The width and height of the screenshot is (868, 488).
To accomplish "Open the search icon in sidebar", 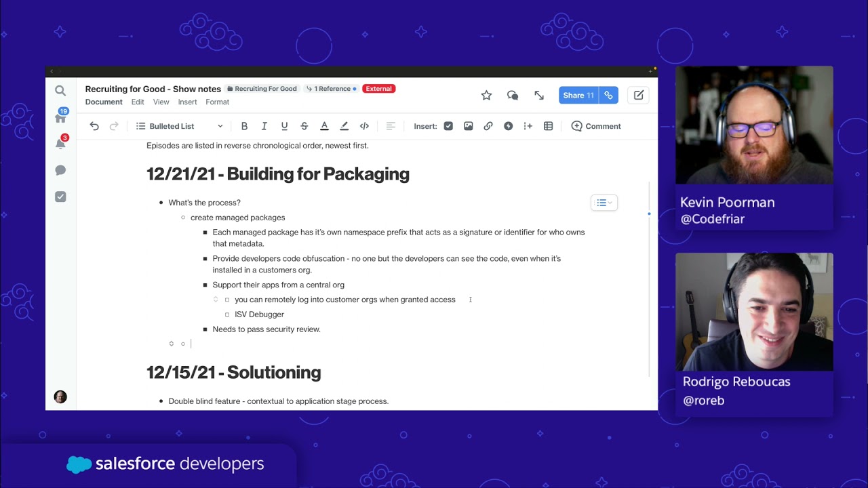I will click(x=60, y=91).
